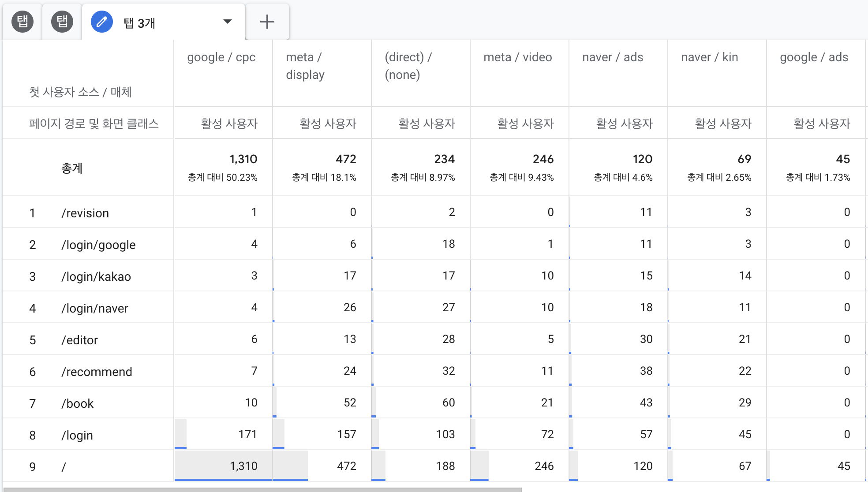Screen dimensions: 868x492
Task: Select the '/' root page path row
Action: click(x=64, y=467)
